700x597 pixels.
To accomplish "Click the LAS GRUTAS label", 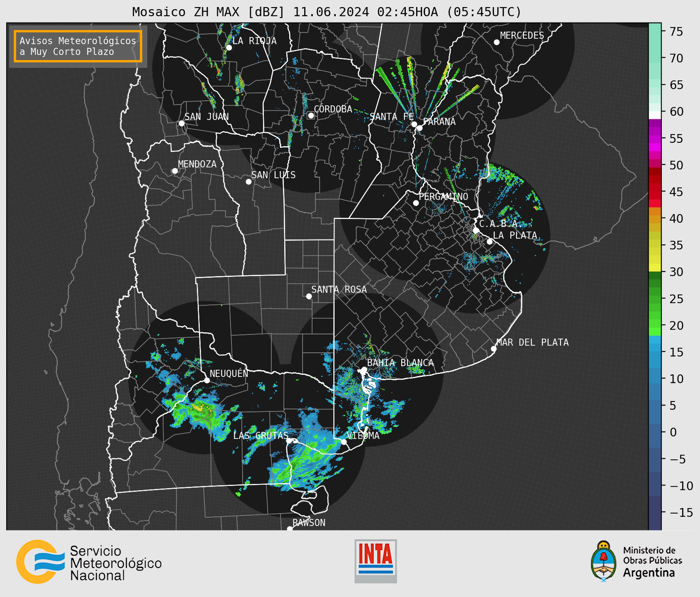I will [x=261, y=436].
